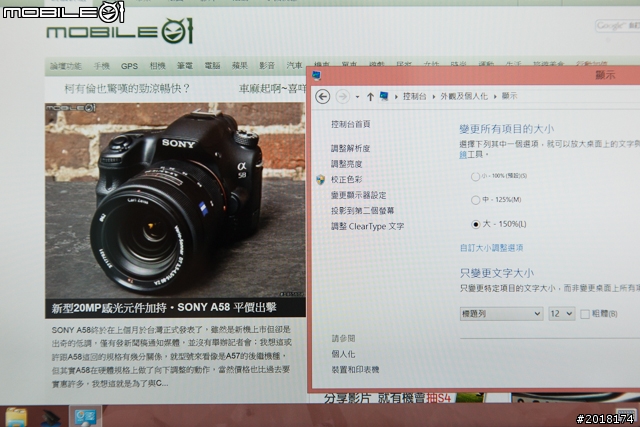Select breadcrumb 外觀及個人化
The width and height of the screenshot is (640, 427).
pos(464,96)
